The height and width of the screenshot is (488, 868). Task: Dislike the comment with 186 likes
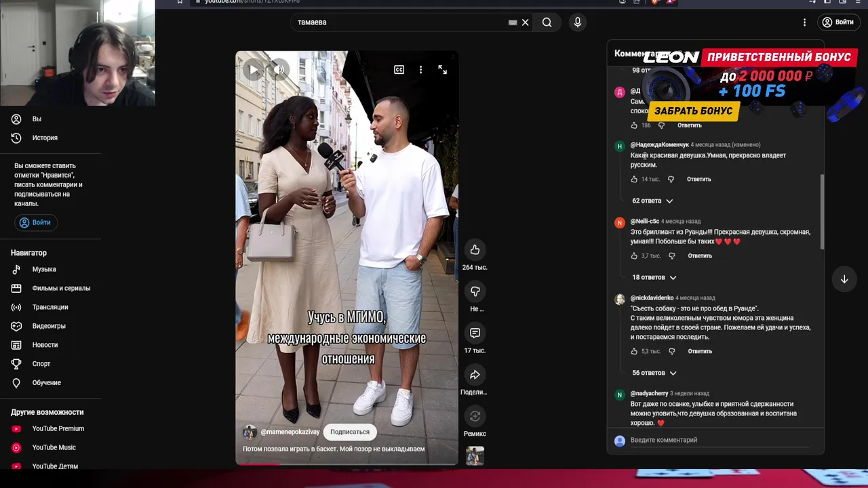[661, 125]
